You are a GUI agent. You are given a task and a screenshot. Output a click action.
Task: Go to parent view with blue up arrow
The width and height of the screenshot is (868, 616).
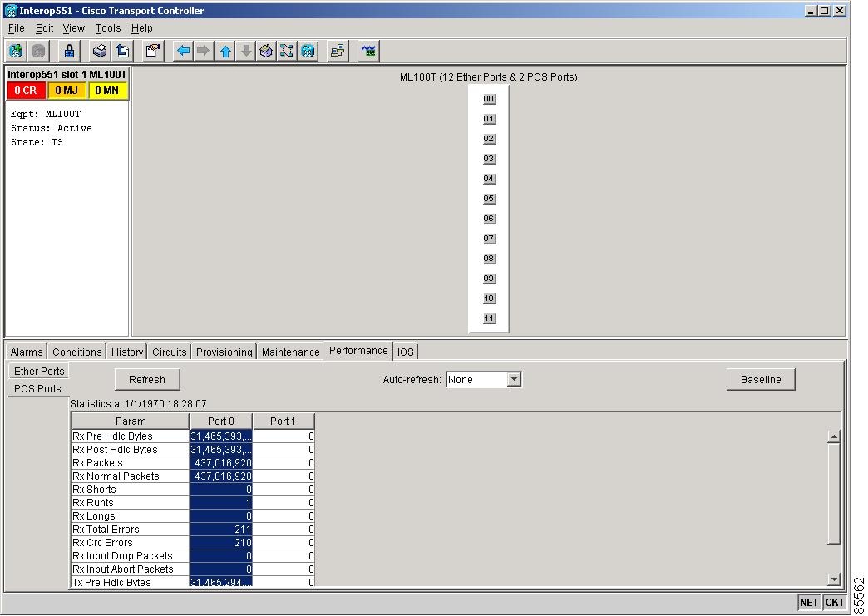click(x=225, y=51)
